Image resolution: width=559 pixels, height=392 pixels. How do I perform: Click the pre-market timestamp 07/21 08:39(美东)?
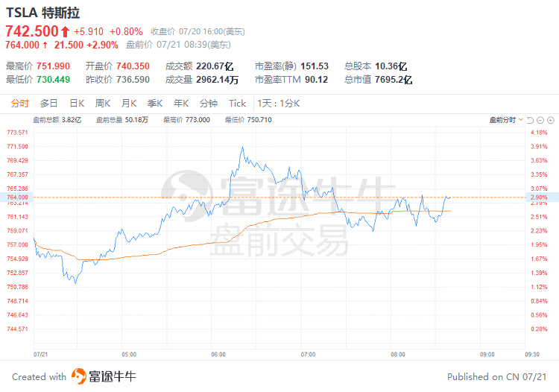pos(194,45)
